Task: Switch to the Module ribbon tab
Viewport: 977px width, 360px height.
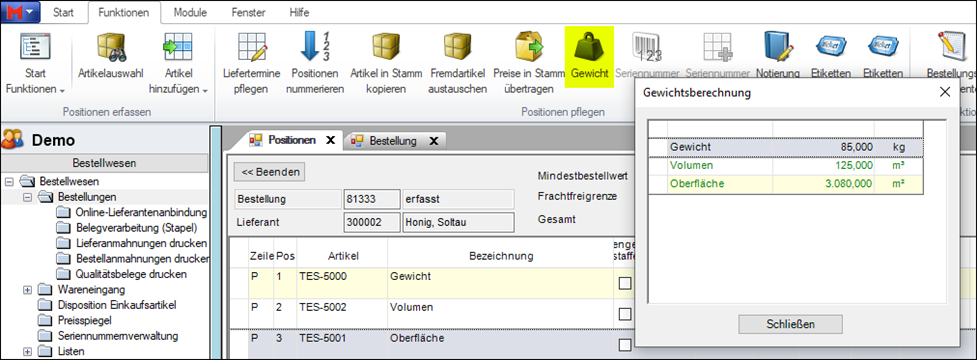Action: 190,12
